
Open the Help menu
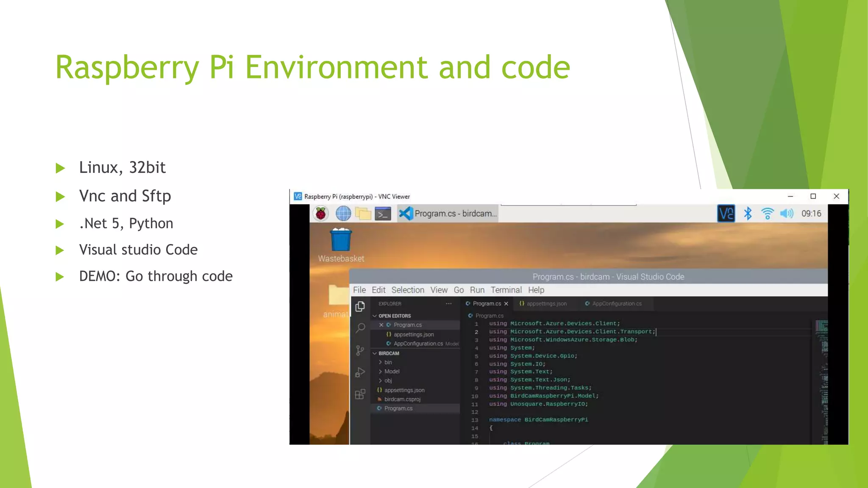[x=536, y=290]
